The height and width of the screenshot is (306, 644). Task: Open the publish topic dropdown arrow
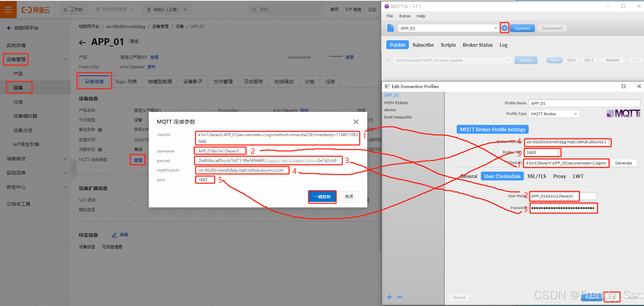click(509, 60)
